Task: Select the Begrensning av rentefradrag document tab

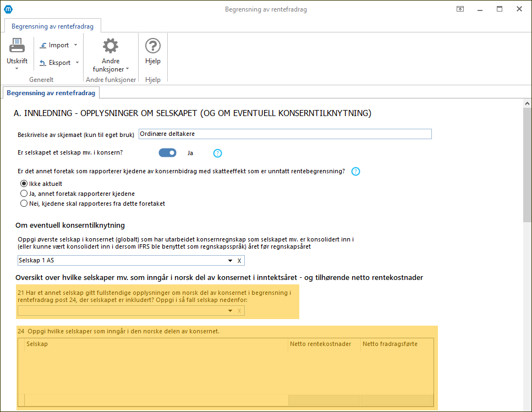Action: click(51, 93)
